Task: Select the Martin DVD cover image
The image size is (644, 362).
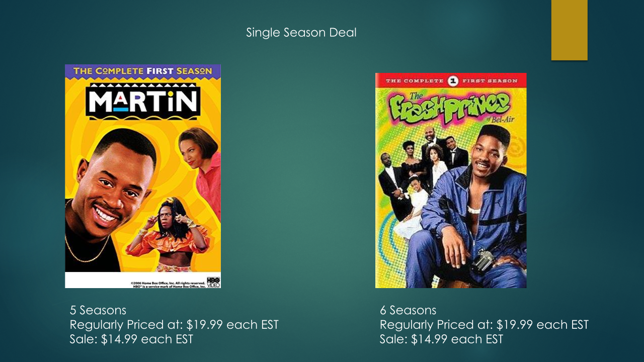Action: (143, 176)
